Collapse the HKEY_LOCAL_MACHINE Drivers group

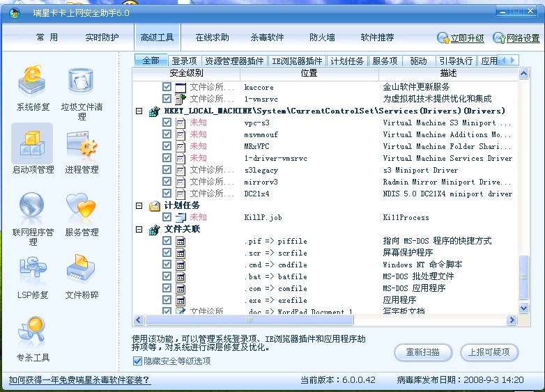139,111
